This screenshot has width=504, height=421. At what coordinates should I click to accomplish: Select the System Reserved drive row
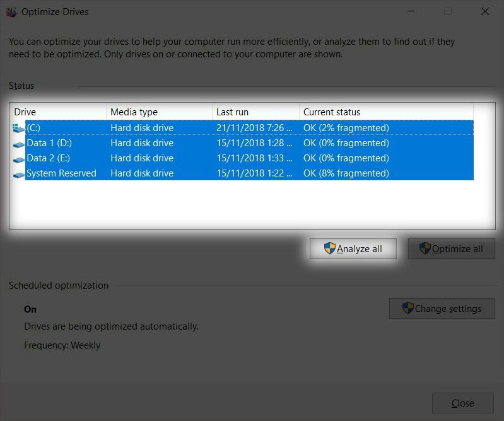(249, 173)
